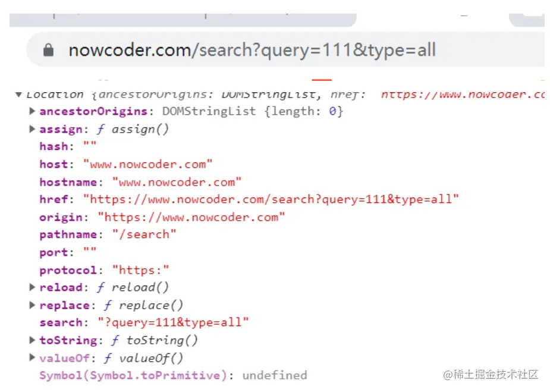Click the origin value "https://www.nowcoder.com"

pos(191,217)
